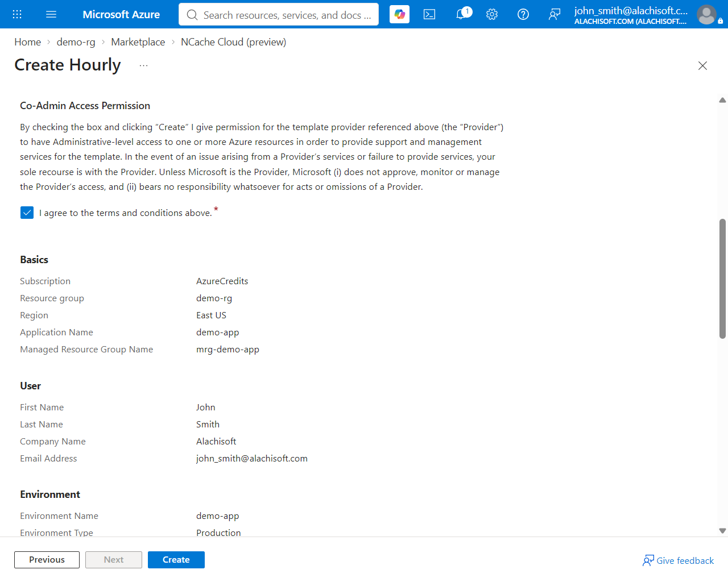Navigate to demo-rg breadcrumb
The height and width of the screenshot is (582, 728).
(x=76, y=42)
